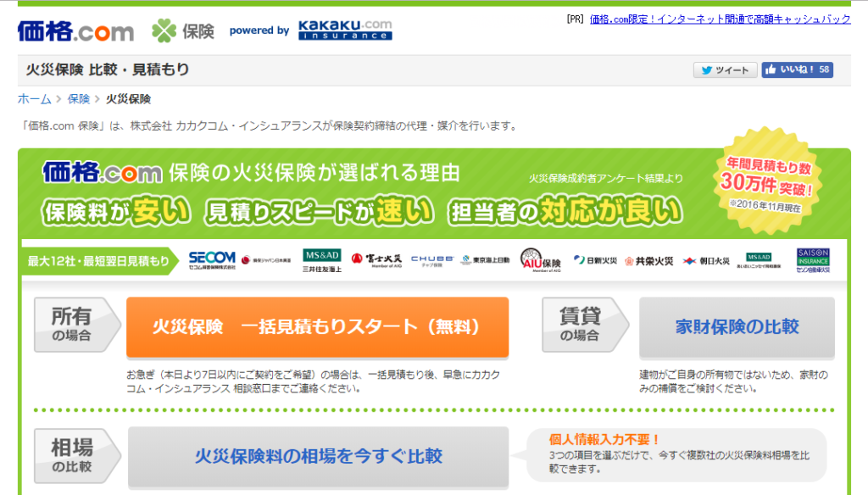Click the 火災保険 breadcrumb text
This screenshot has width=868, height=495.
(129, 99)
